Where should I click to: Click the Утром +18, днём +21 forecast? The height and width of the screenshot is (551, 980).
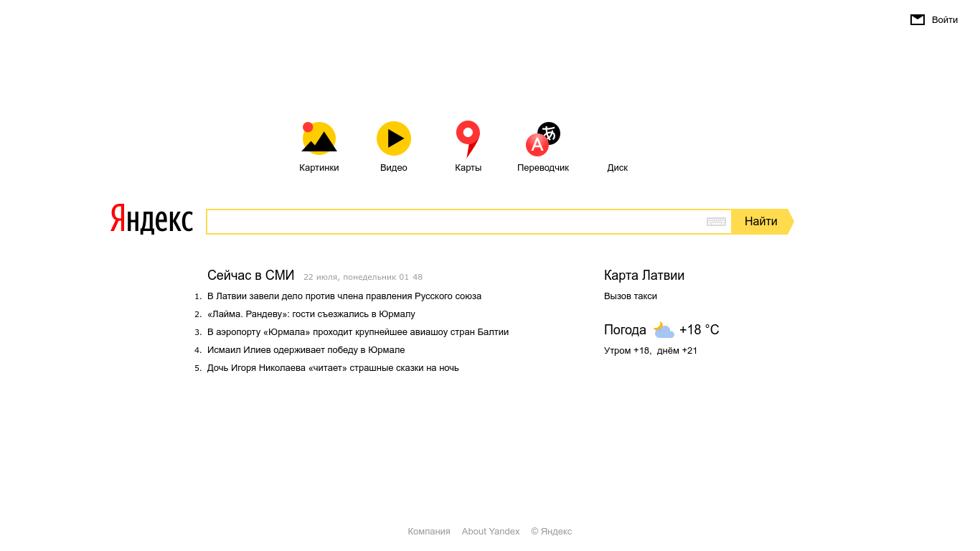click(x=651, y=351)
